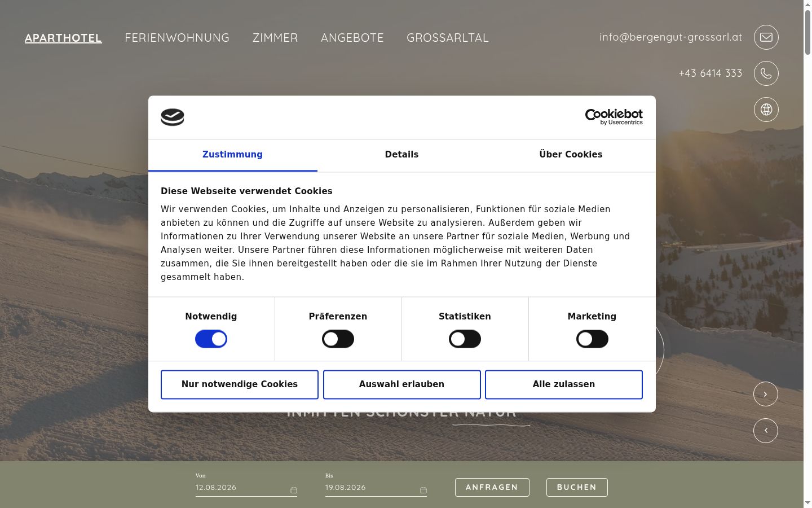Enable the Präferenzen cookies switch
812x508 pixels.
(338, 339)
